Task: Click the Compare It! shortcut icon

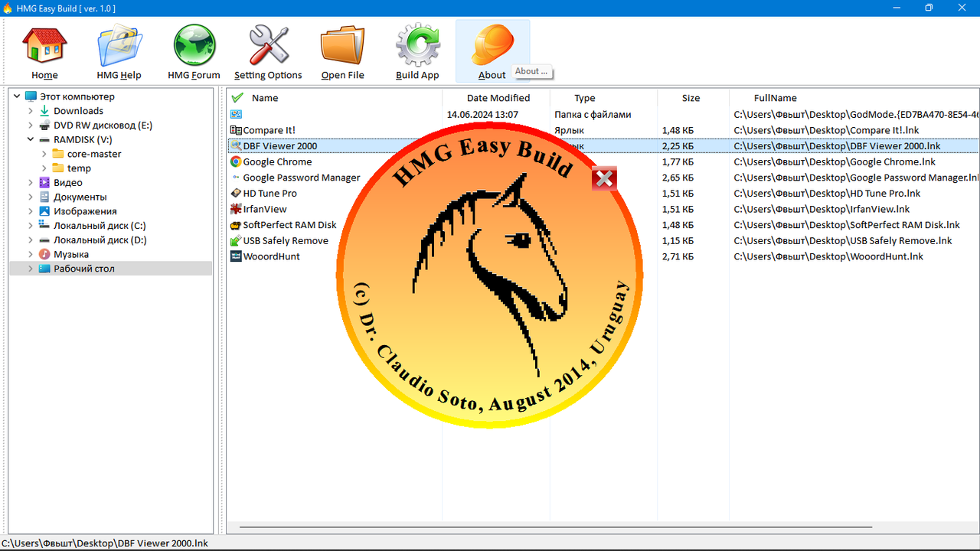Action: coord(236,130)
